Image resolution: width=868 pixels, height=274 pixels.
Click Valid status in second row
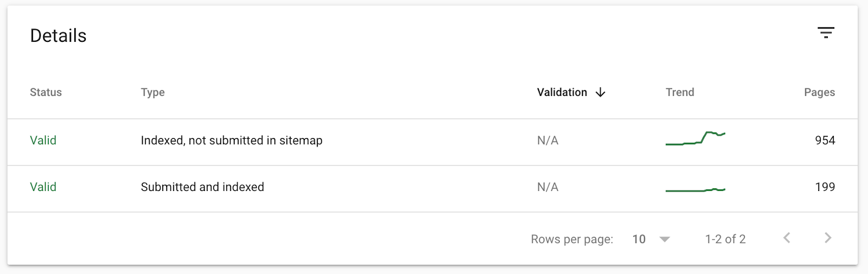(43, 187)
